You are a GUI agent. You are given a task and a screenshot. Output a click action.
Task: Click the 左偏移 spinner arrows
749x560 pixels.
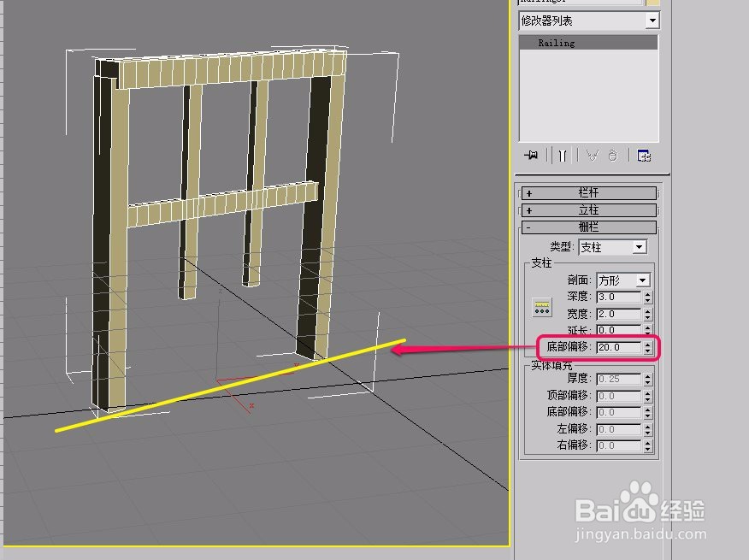click(648, 430)
